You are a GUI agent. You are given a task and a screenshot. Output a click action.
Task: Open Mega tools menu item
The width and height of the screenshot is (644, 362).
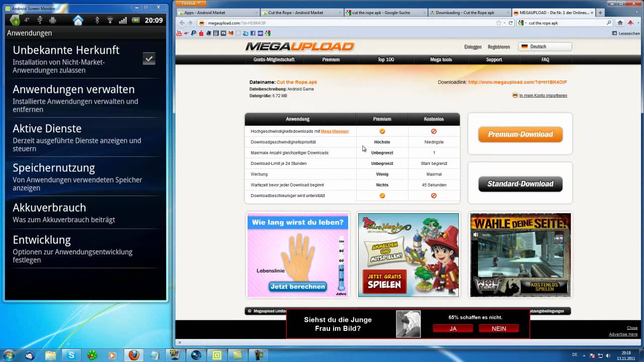pos(441,59)
